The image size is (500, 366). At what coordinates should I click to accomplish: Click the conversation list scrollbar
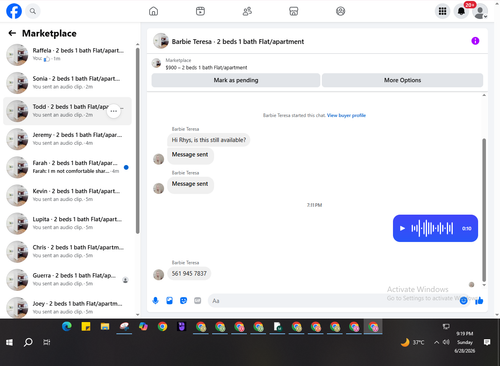pos(137,140)
